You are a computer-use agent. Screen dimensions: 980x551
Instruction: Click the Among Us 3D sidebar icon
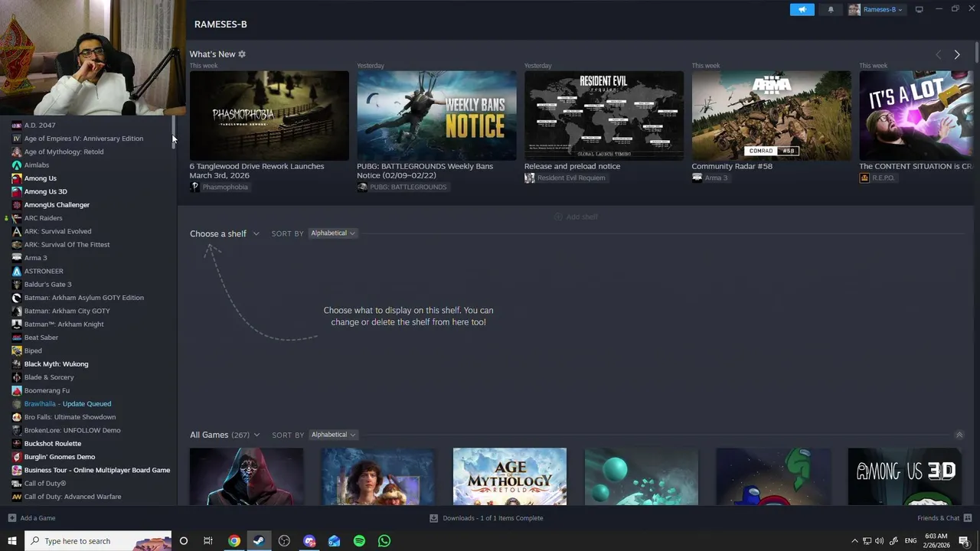[17, 191]
